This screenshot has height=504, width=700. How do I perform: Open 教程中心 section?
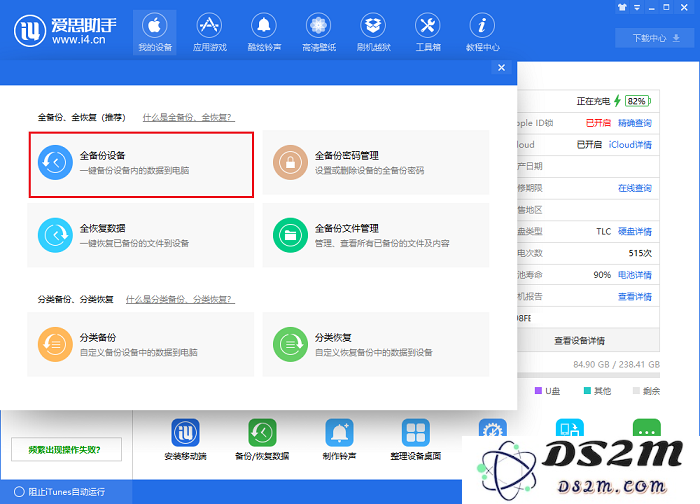482,33
